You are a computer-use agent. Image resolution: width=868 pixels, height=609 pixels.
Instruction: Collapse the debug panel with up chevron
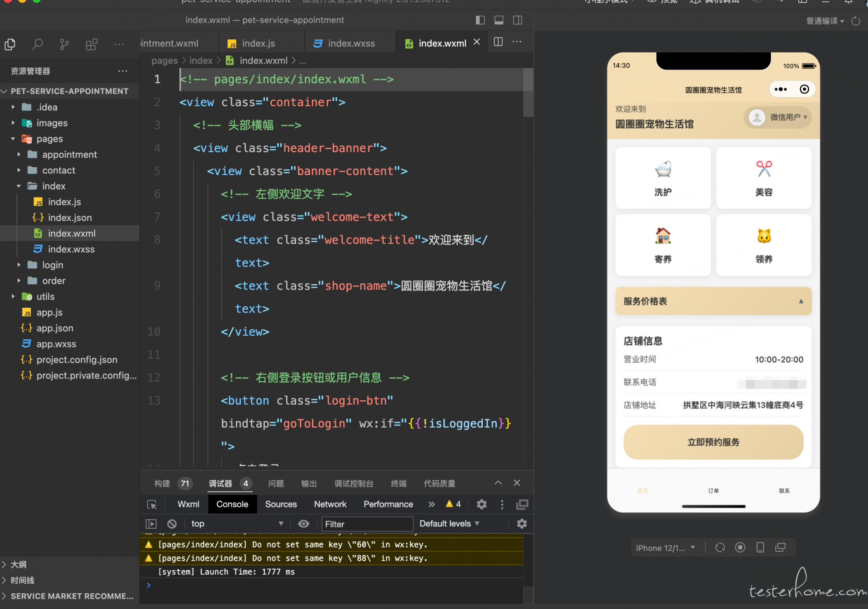[498, 483]
